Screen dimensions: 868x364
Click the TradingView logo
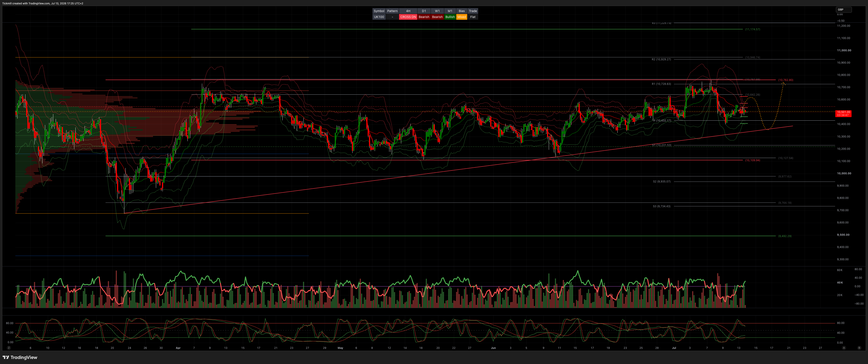pos(20,357)
